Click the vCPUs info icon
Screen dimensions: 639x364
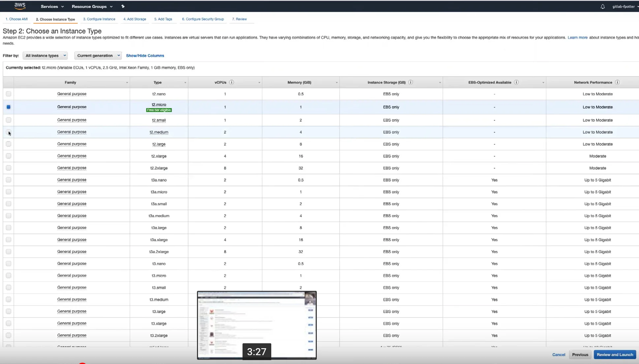[x=231, y=82]
